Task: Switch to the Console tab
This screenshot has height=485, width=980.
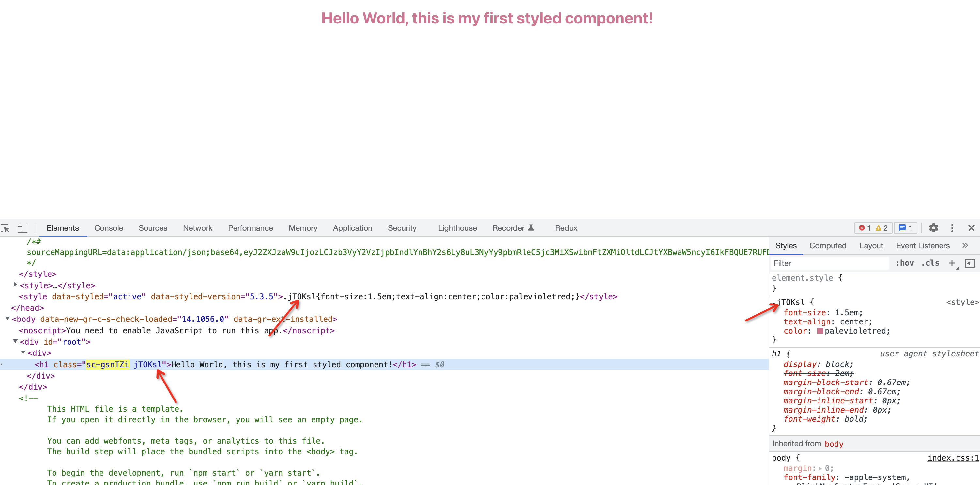Action: (108, 228)
